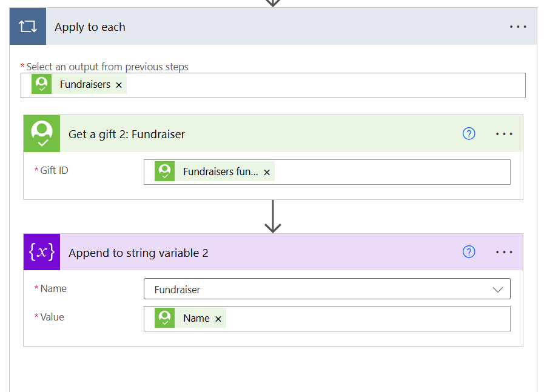The height and width of the screenshot is (392, 544).
Task: Open the Get a gift 2 ellipsis menu
Action: pos(504,134)
